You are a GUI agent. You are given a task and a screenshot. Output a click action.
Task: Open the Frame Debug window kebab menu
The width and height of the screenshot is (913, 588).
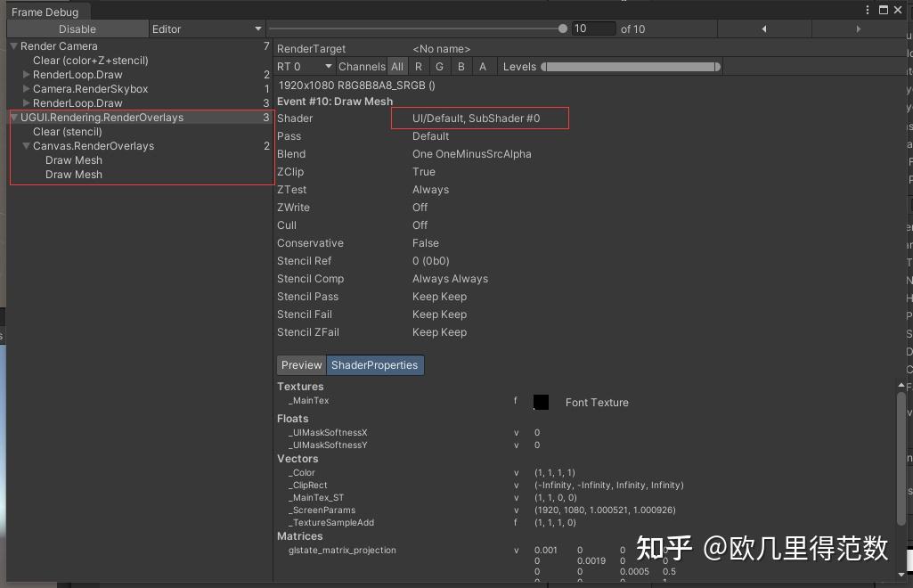click(x=868, y=10)
